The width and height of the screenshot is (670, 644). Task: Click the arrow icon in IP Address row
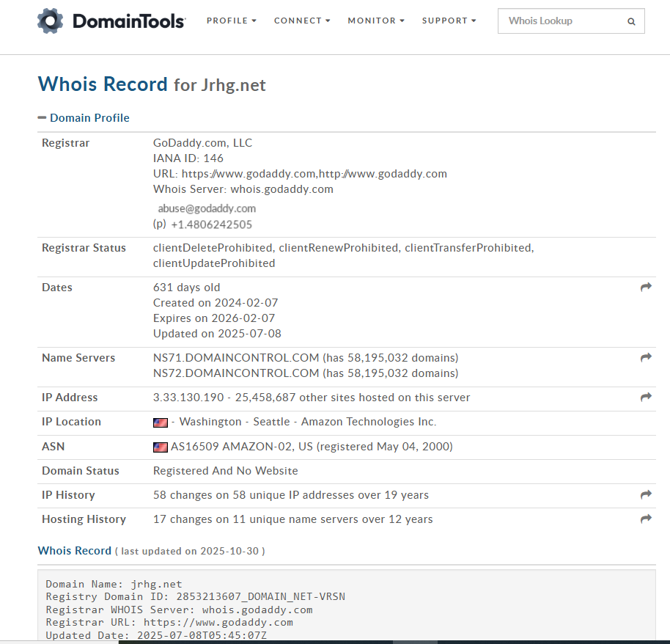pos(646,398)
